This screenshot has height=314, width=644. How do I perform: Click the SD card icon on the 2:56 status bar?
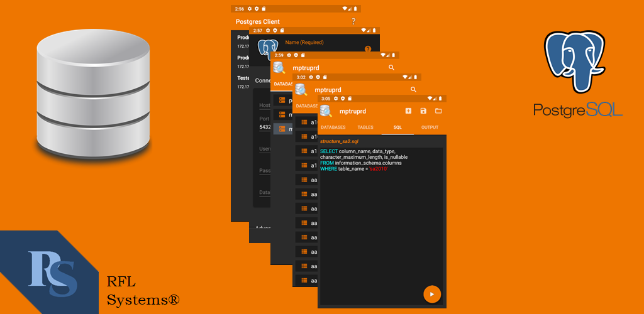pos(264,8)
